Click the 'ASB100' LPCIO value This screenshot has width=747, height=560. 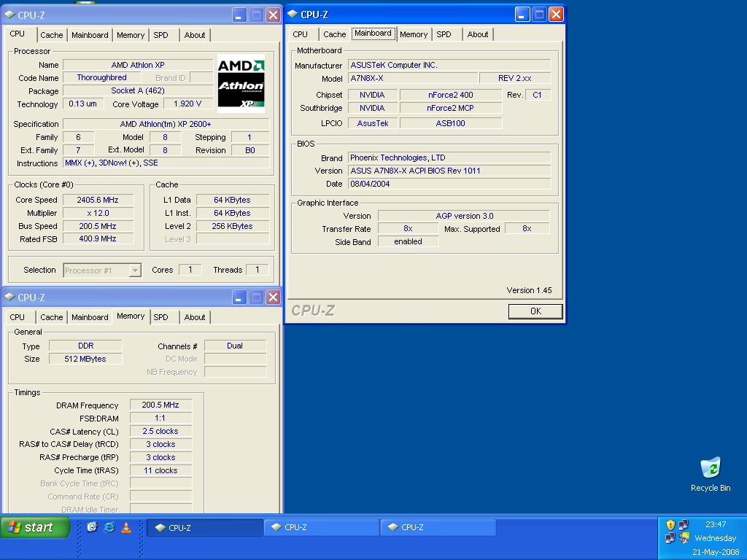coord(451,123)
